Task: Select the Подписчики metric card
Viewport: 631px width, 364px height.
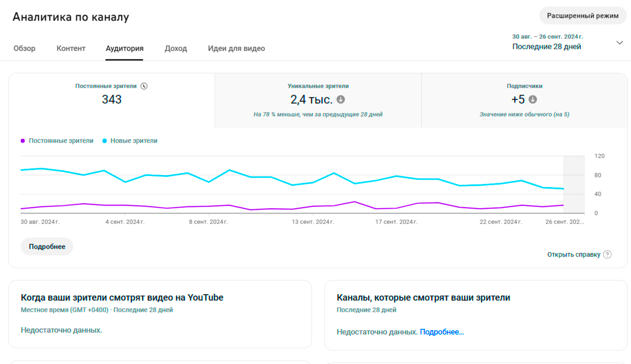Action: (x=524, y=100)
